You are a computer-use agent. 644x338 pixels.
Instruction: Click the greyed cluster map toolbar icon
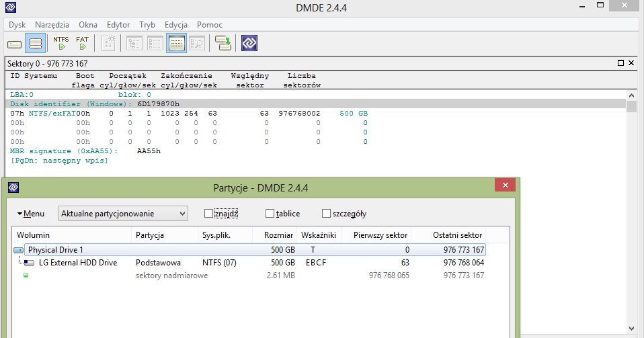pyautogui.click(x=108, y=43)
